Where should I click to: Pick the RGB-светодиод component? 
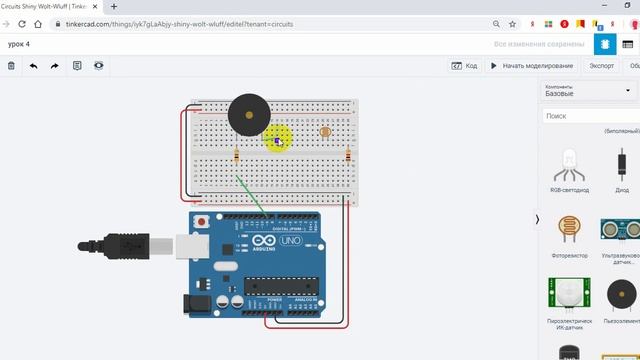[x=569, y=170]
